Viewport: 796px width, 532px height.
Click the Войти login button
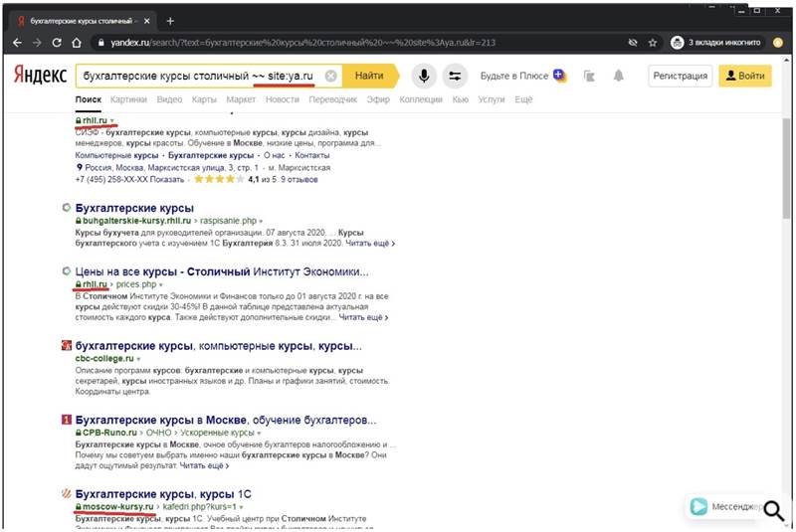pos(745,76)
